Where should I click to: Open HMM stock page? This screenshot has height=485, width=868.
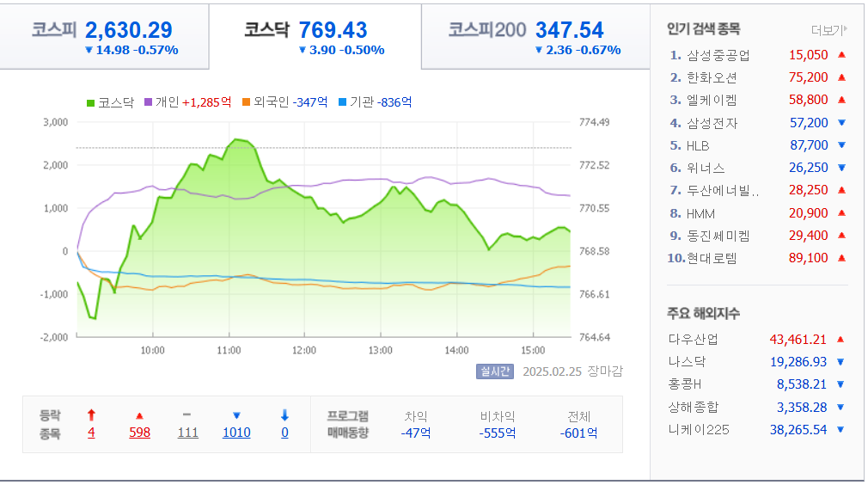[700, 214]
